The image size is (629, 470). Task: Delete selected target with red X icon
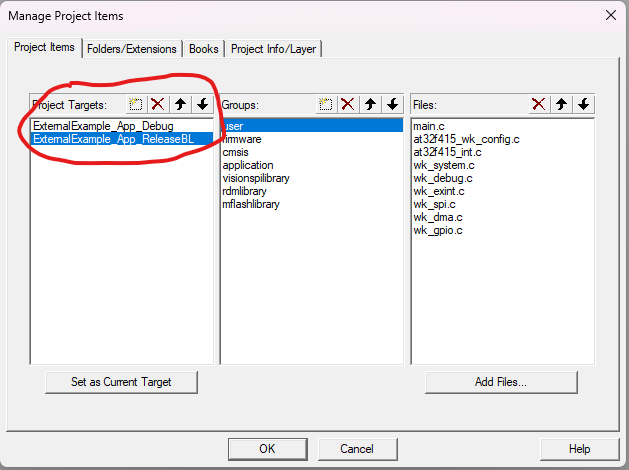point(157,104)
